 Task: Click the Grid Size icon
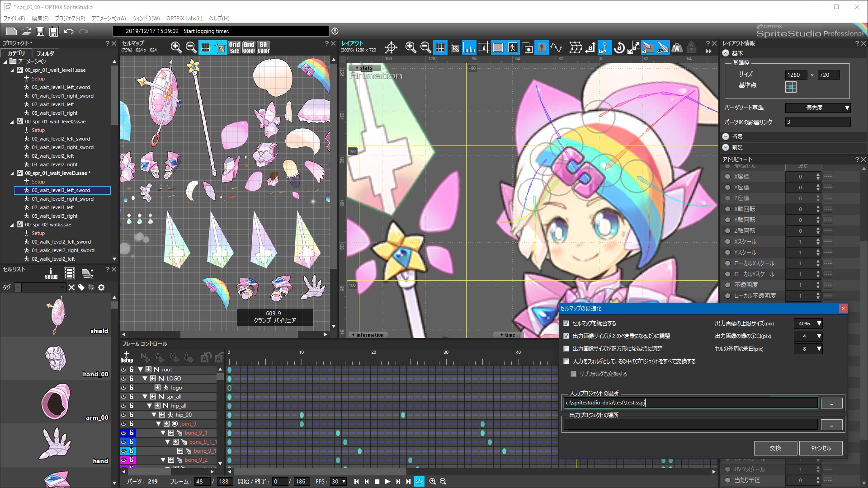pyautogui.click(x=234, y=47)
